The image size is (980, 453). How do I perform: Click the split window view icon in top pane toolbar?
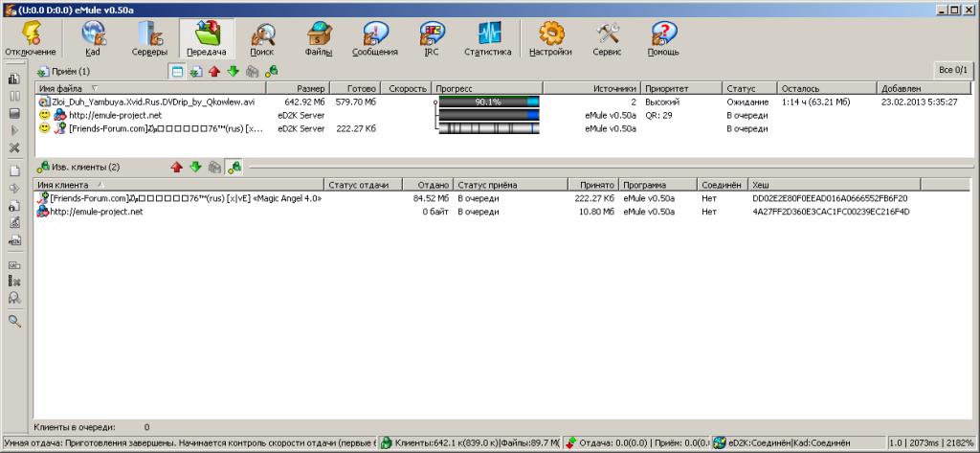(177, 72)
